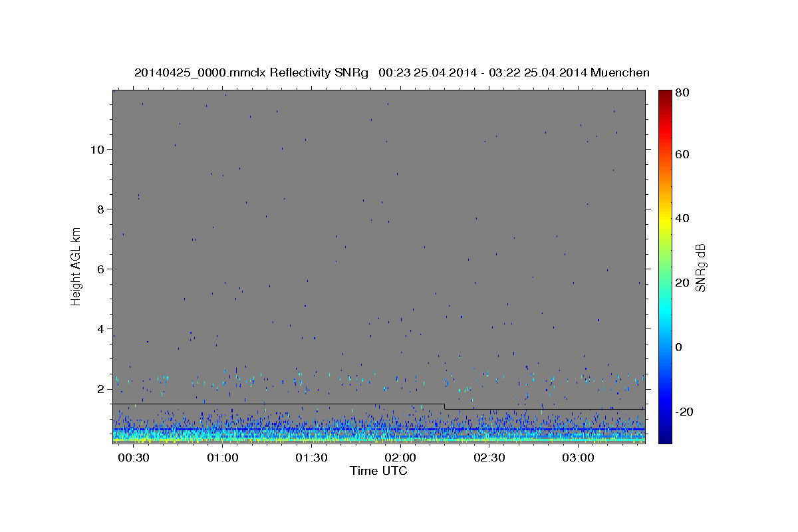
Task: Select the 02:00 time tick label
Action: pos(400,458)
